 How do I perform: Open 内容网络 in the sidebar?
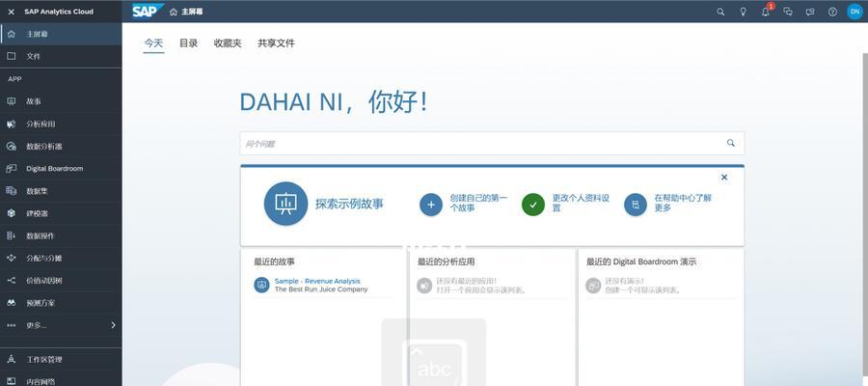pyautogui.click(x=61, y=381)
